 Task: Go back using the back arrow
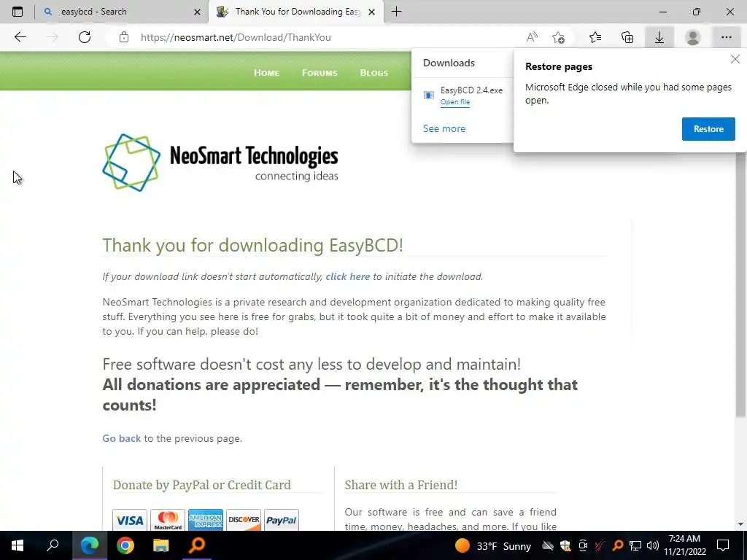[20, 37]
